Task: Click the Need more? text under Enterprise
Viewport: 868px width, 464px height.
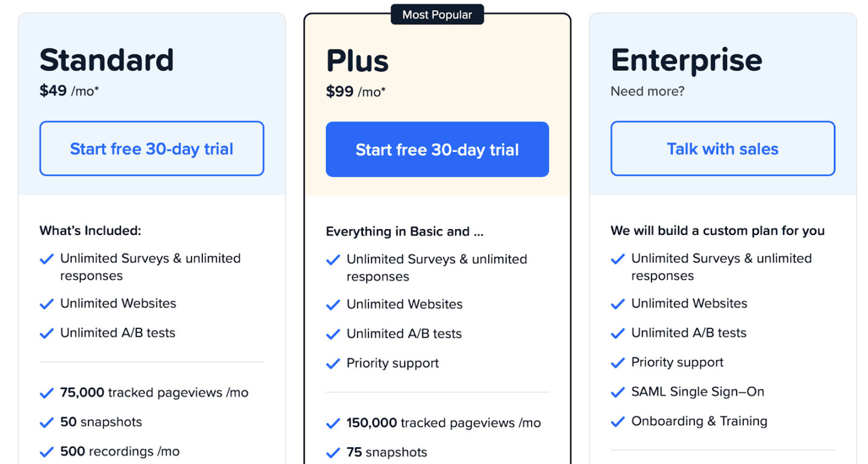Action: click(x=647, y=91)
